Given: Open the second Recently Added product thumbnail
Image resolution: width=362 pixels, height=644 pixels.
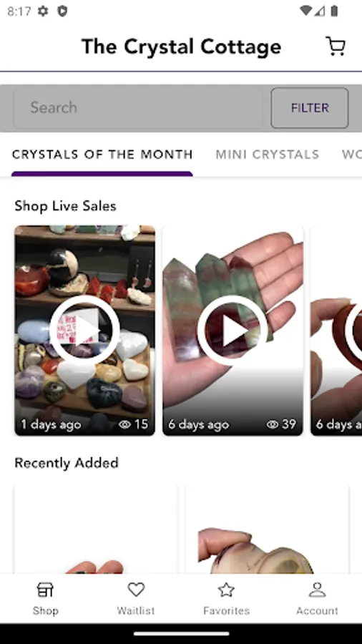Looking at the screenshot, I should [x=267, y=529].
